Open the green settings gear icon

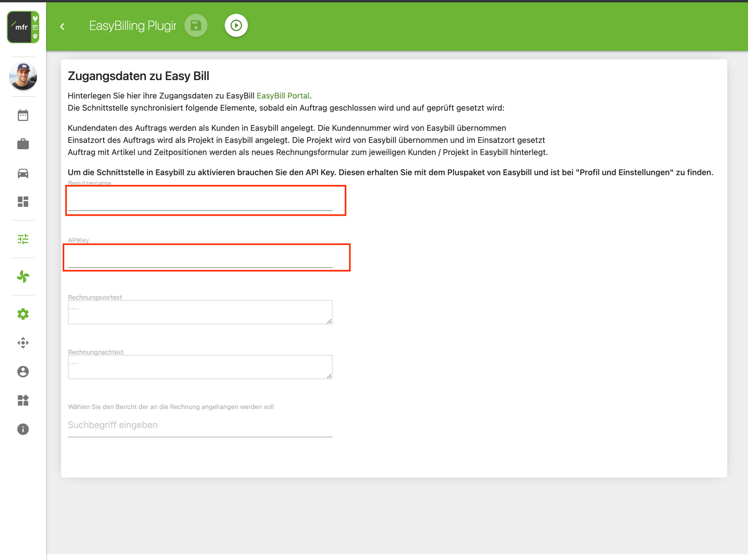point(23,314)
